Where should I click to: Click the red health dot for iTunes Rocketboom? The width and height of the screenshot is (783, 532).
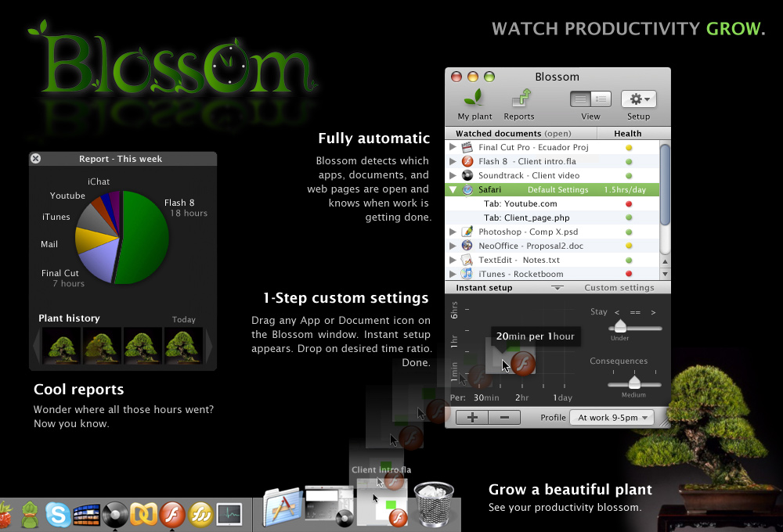coord(629,274)
